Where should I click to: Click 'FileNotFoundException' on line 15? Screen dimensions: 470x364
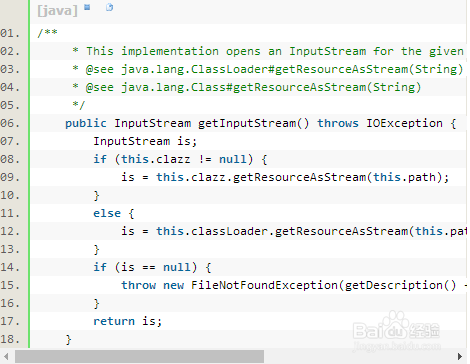264,285
